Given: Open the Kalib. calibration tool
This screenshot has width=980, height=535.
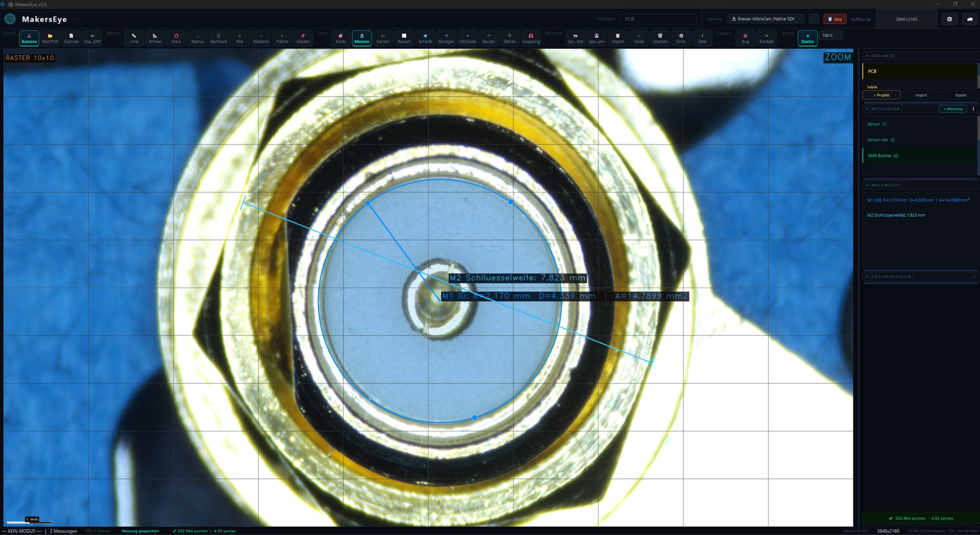Looking at the screenshot, I should [340, 38].
